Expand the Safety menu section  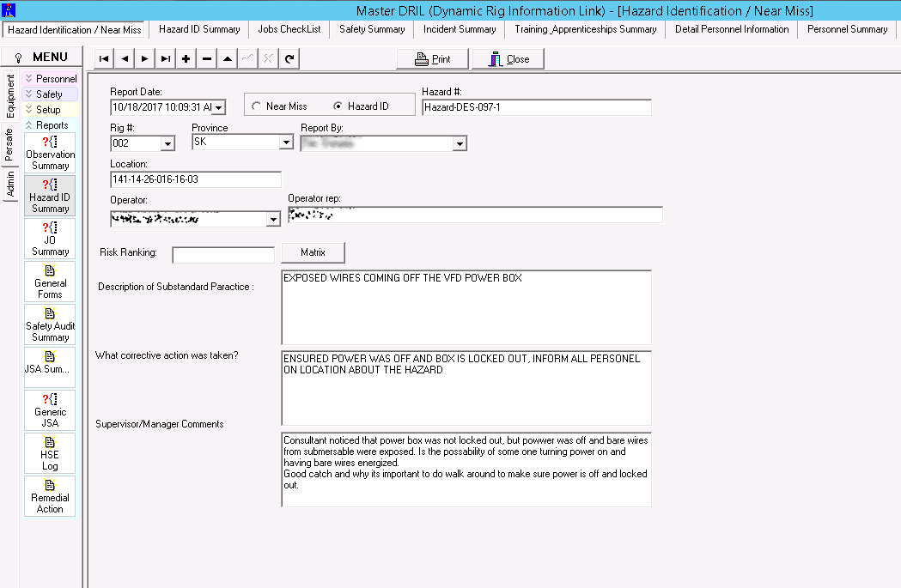coord(50,94)
